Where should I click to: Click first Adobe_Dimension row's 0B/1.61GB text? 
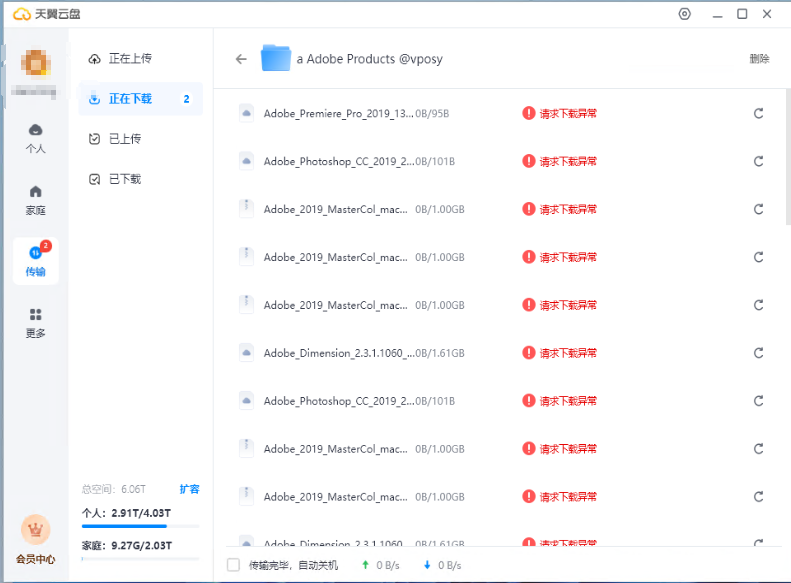click(440, 353)
